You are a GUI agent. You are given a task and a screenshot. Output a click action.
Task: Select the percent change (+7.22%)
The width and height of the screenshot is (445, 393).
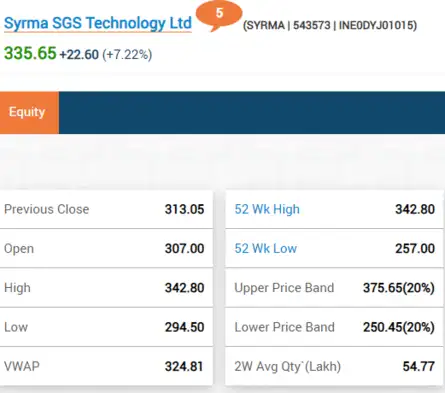[x=127, y=55]
